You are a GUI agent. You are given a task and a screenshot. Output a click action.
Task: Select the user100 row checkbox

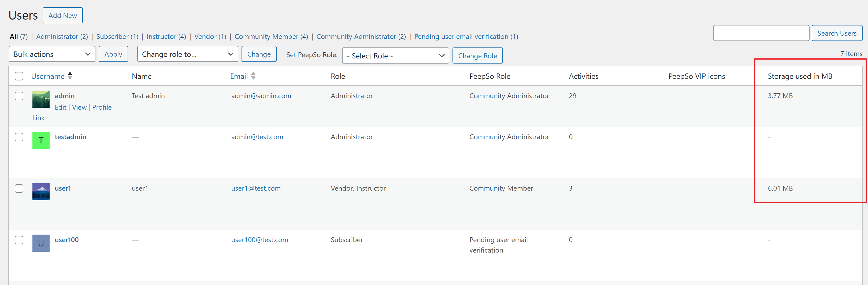(x=19, y=240)
